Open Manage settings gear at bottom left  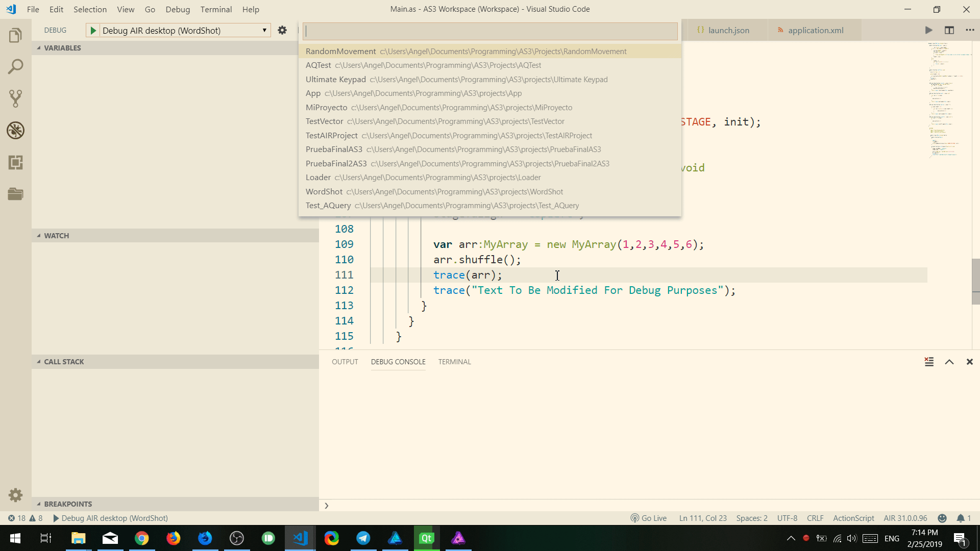coord(15,495)
